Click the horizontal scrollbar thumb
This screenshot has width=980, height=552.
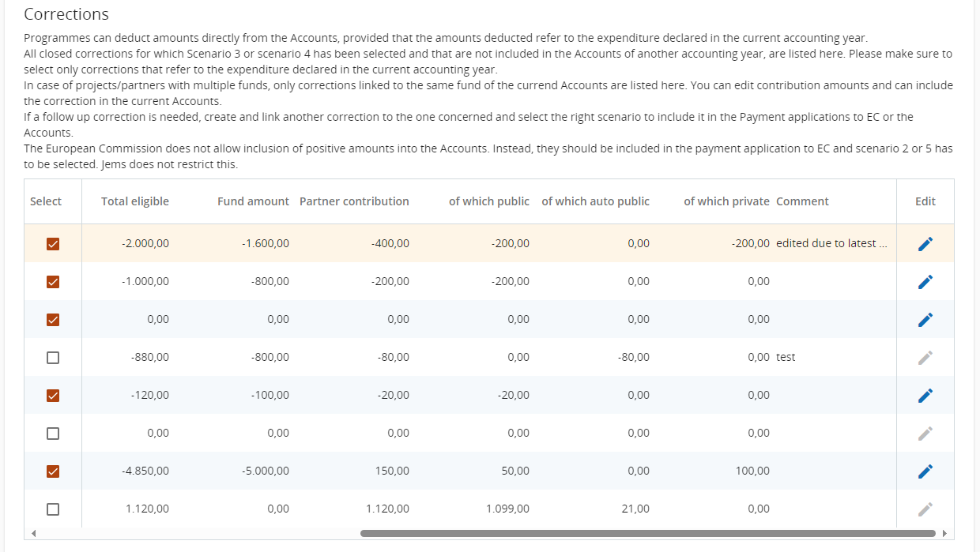(647, 533)
